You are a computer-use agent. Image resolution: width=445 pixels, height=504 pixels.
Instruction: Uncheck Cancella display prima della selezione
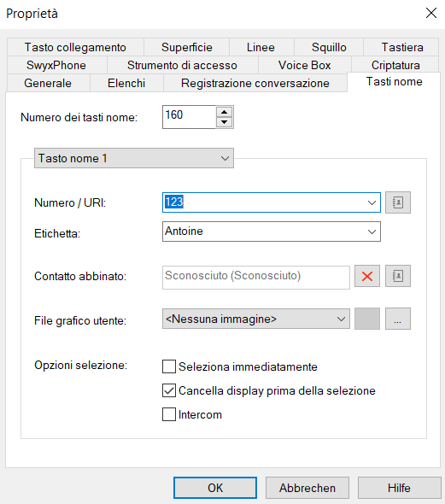(169, 390)
